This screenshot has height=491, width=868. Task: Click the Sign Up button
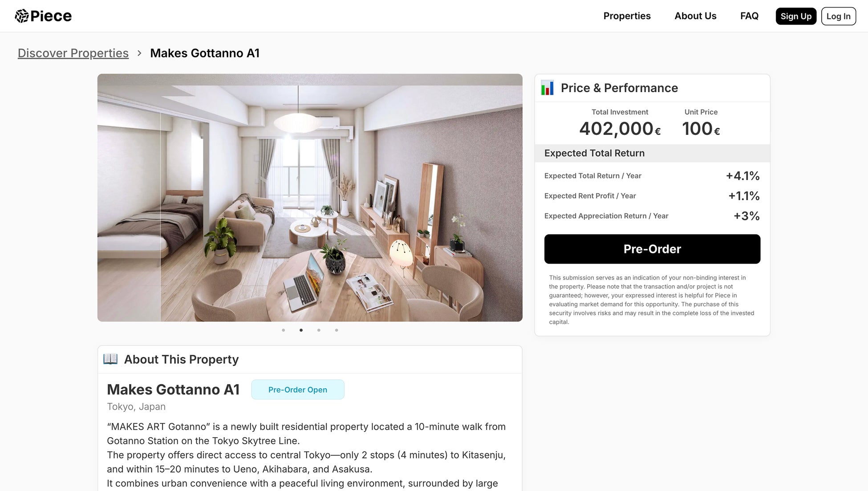click(x=796, y=16)
